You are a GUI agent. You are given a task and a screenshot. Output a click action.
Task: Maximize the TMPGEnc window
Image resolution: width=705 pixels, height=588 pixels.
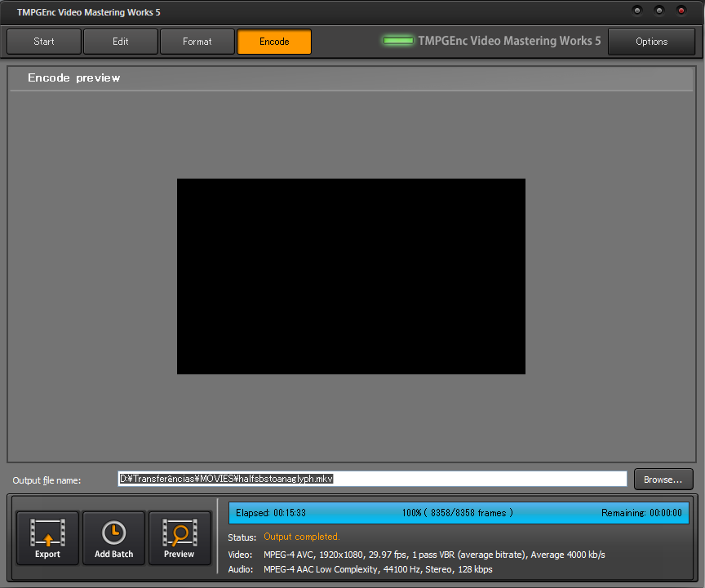point(659,11)
